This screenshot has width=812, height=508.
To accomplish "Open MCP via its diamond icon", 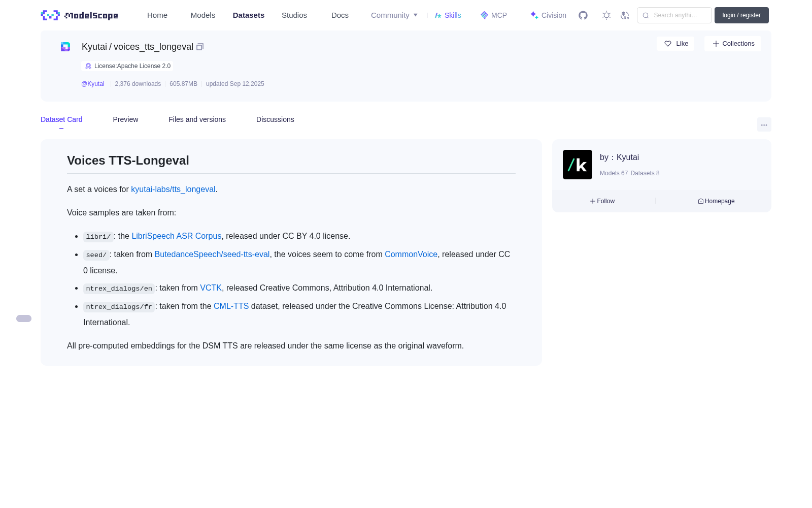I will [x=484, y=15].
